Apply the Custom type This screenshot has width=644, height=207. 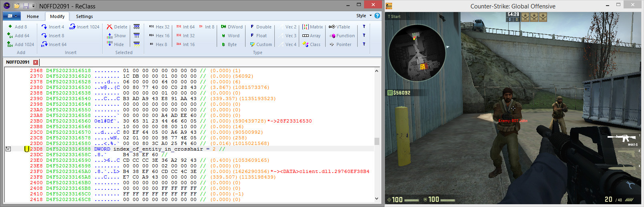tap(261, 44)
